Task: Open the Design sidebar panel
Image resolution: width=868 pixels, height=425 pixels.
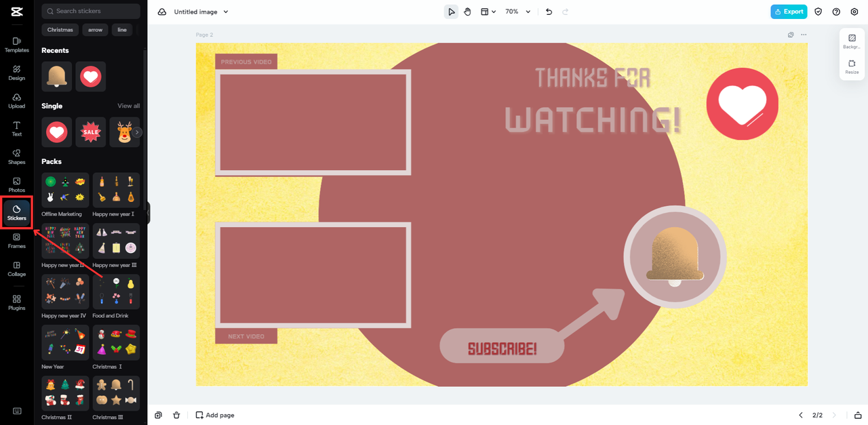Action: pos(17,73)
